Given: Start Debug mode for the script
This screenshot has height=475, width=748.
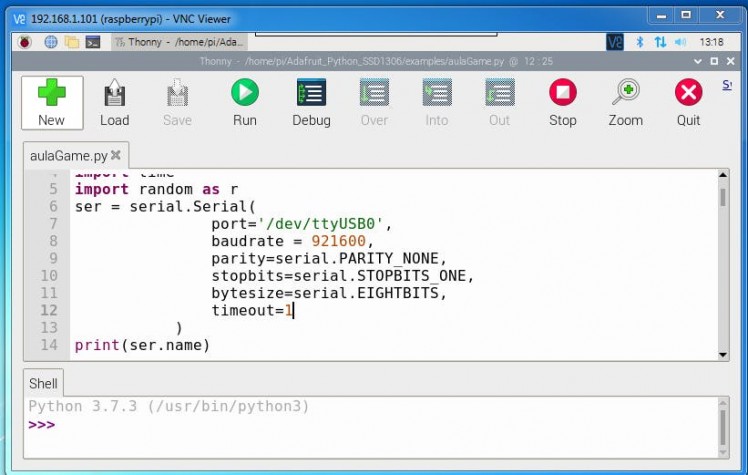Looking at the screenshot, I should pyautogui.click(x=311, y=103).
